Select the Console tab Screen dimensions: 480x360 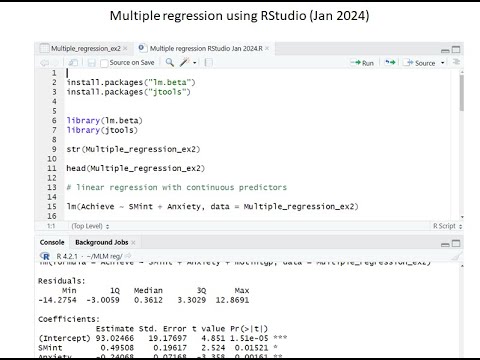coord(52,242)
